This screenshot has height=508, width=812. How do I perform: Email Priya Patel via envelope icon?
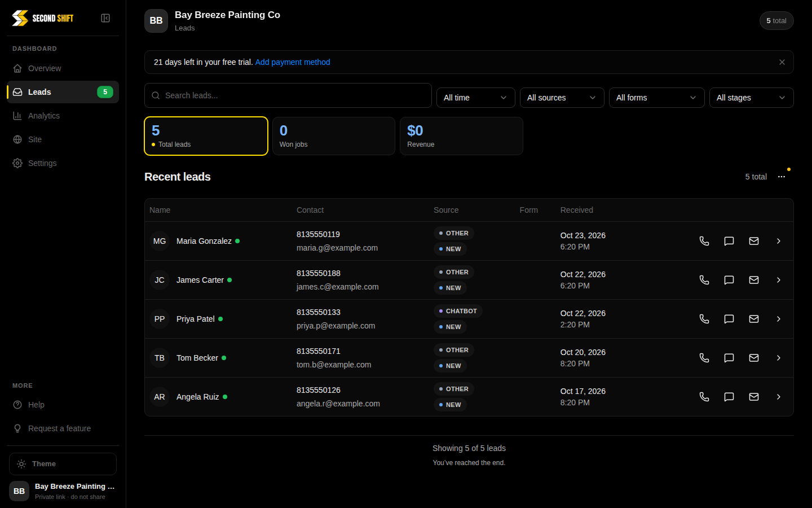click(754, 319)
